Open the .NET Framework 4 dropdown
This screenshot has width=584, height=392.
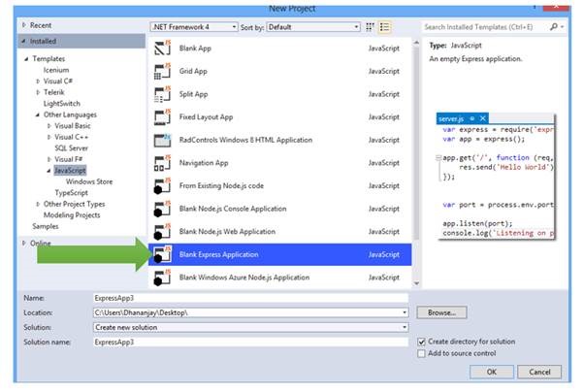pos(196,27)
